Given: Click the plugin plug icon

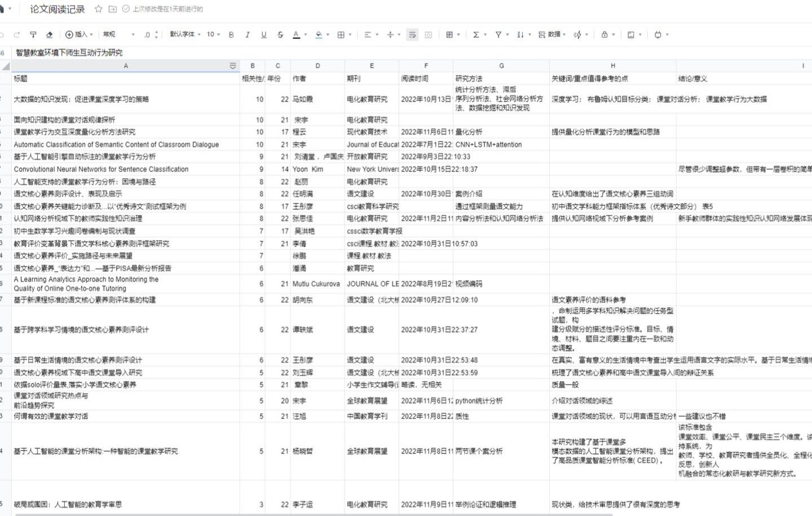Looking at the screenshot, I should click(x=657, y=34).
